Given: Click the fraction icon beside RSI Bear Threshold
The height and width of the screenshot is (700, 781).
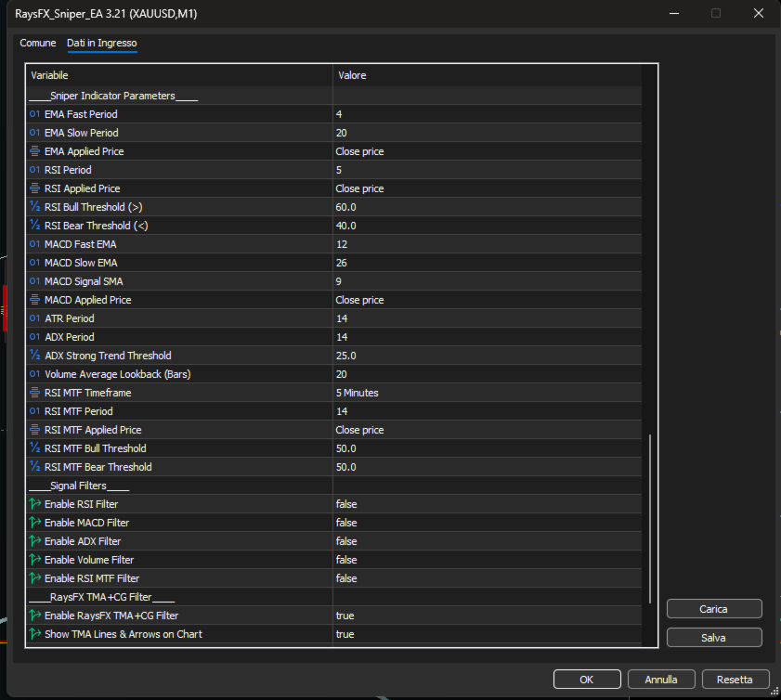Looking at the screenshot, I should [34, 226].
